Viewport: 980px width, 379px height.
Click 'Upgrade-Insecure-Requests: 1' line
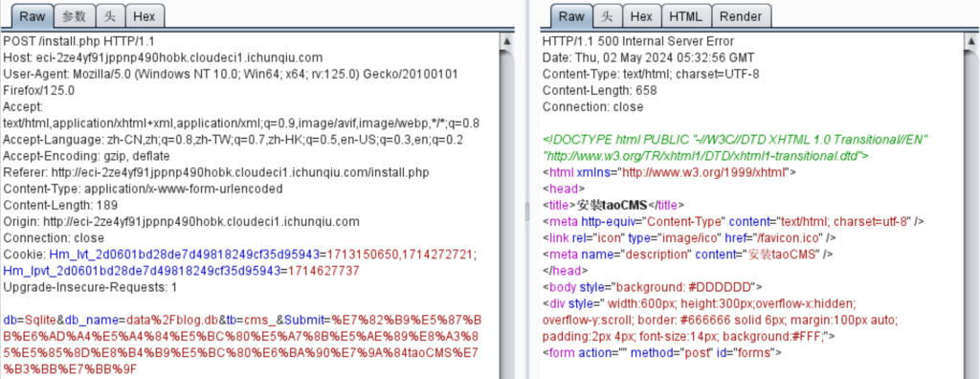click(x=91, y=287)
